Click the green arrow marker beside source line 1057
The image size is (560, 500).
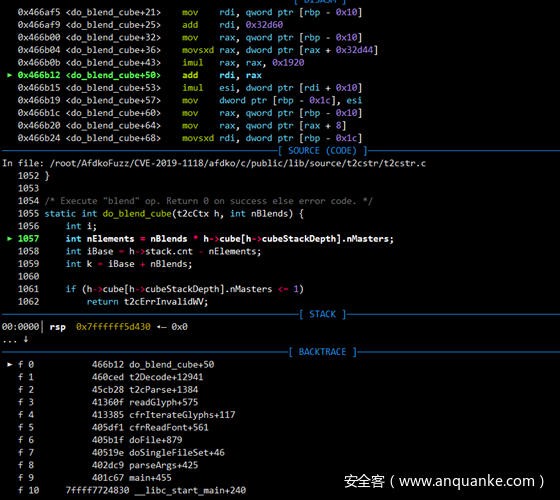click(x=10, y=239)
